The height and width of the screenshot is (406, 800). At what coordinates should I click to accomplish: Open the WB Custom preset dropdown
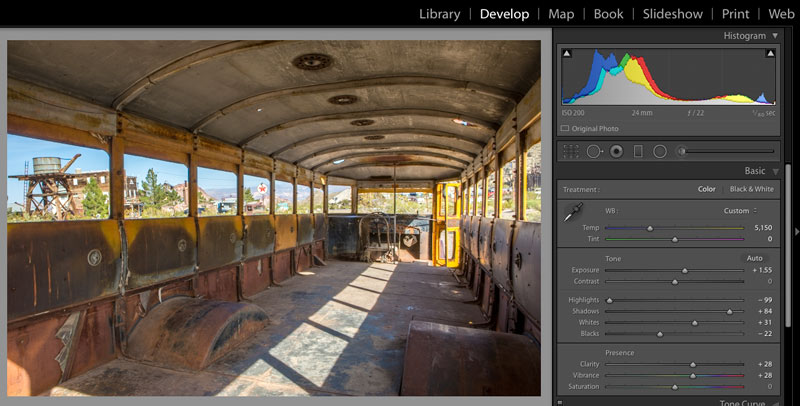[740, 211]
